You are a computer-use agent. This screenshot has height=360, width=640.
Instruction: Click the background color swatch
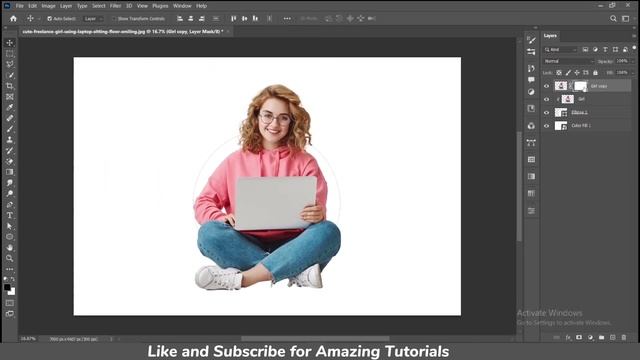12,291
